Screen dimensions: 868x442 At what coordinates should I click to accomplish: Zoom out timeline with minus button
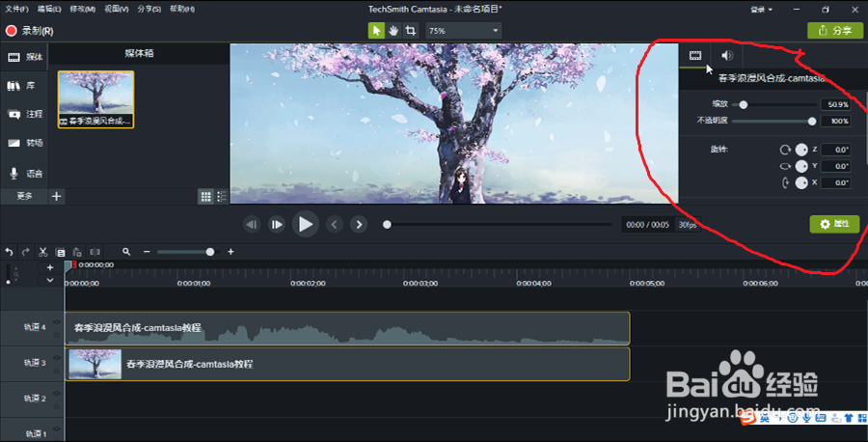coord(147,252)
